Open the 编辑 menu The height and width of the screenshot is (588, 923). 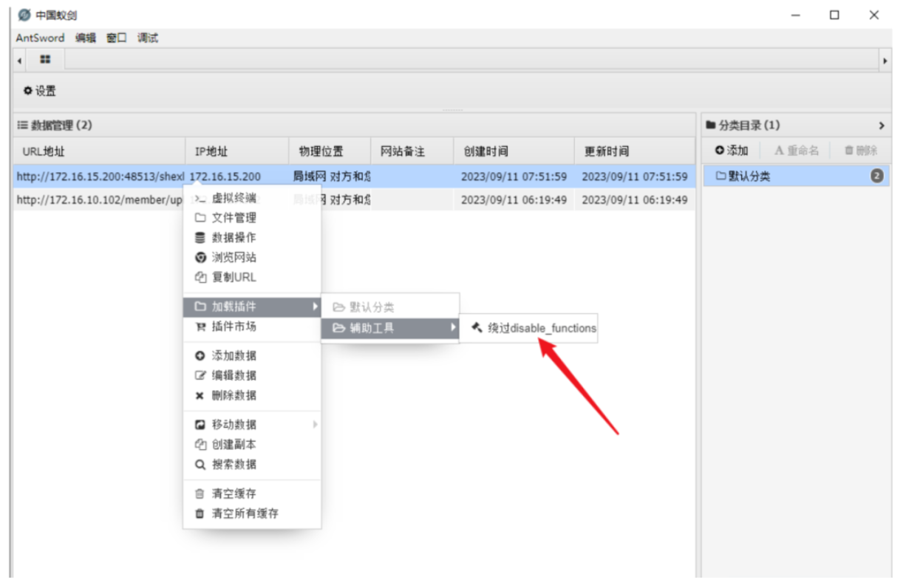tap(86, 38)
